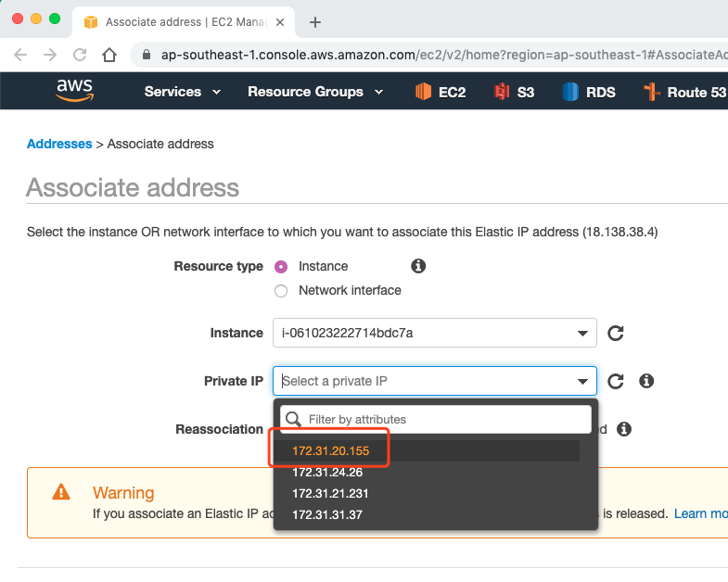Open the Instance dropdown

435,333
